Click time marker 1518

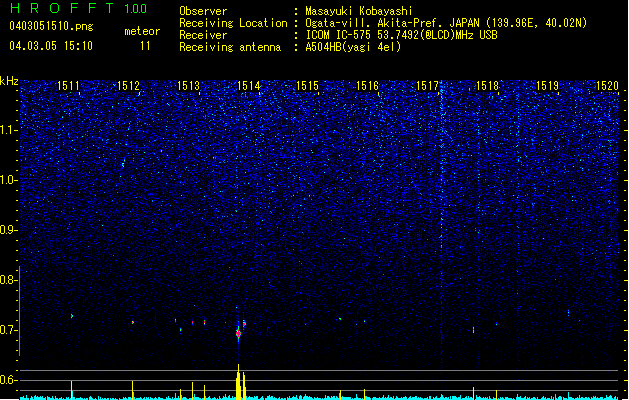[487, 86]
